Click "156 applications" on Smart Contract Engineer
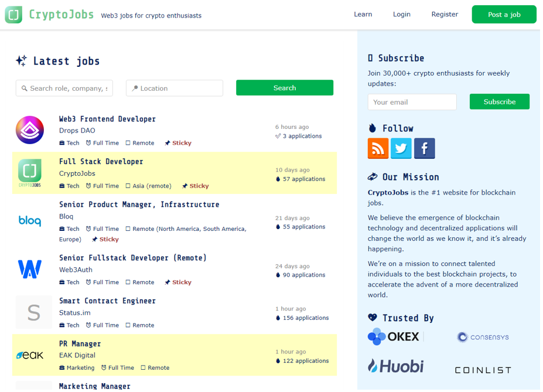The height and width of the screenshot is (392, 543). tap(302, 318)
